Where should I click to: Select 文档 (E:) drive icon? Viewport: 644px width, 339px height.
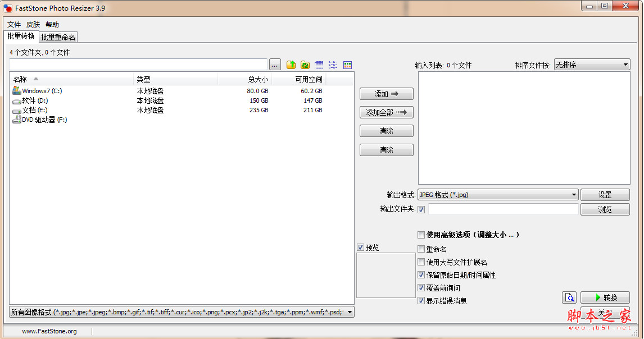pos(16,111)
